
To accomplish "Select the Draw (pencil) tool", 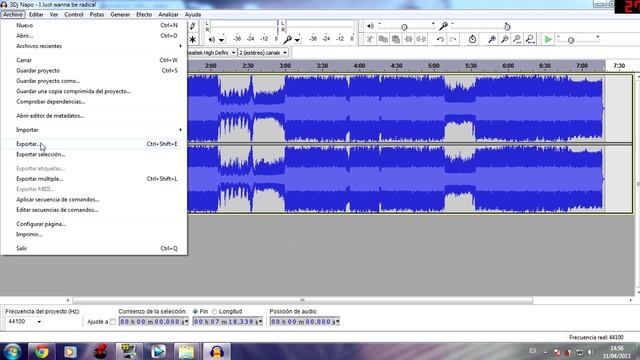I will 192,26.
